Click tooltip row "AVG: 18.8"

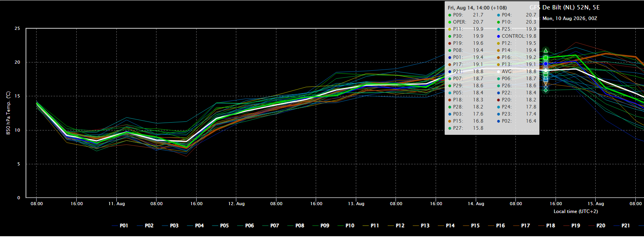pyautogui.click(x=517, y=72)
